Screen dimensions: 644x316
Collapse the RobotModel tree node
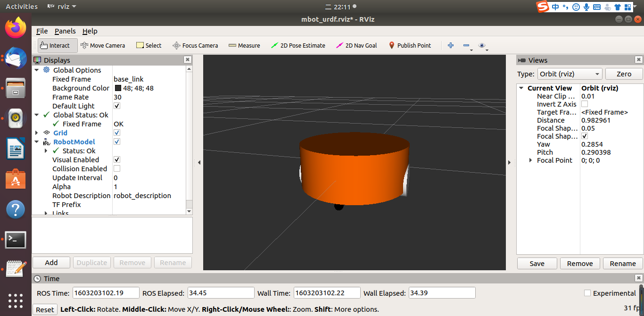pyautogui.click(x=37, y=142)
